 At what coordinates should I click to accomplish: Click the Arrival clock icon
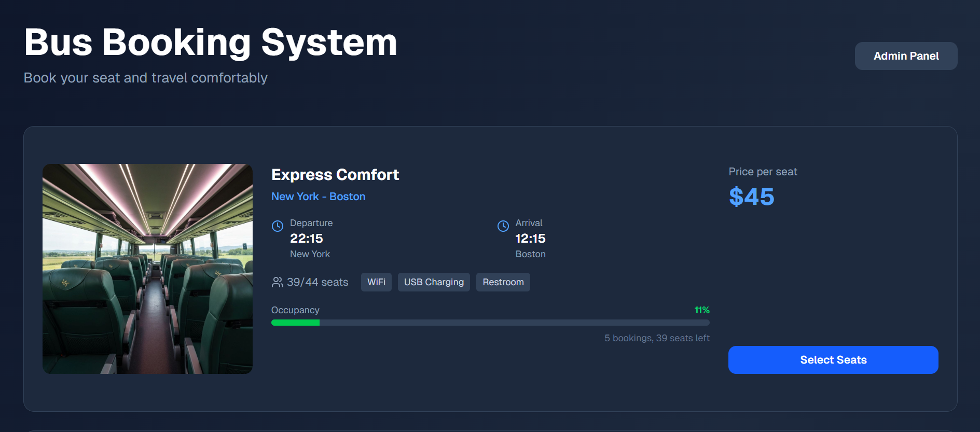[x=503, y=226]
